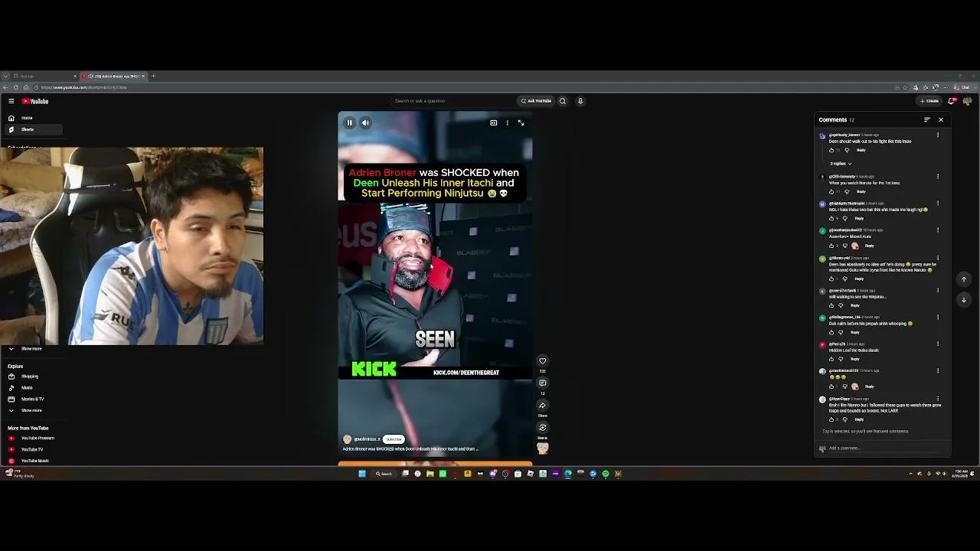980x551 pixels.
Task: Reply to the 'Bruh I like Naruto' comment
Action: click(859, 419)
